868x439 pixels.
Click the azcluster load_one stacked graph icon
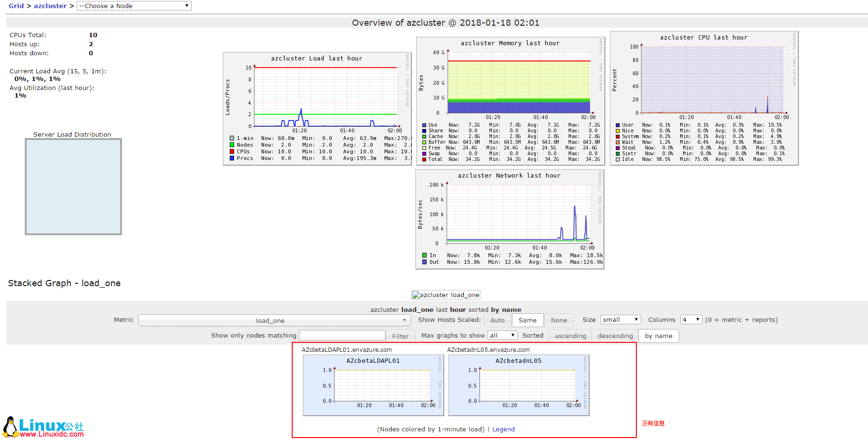[446, 294]
